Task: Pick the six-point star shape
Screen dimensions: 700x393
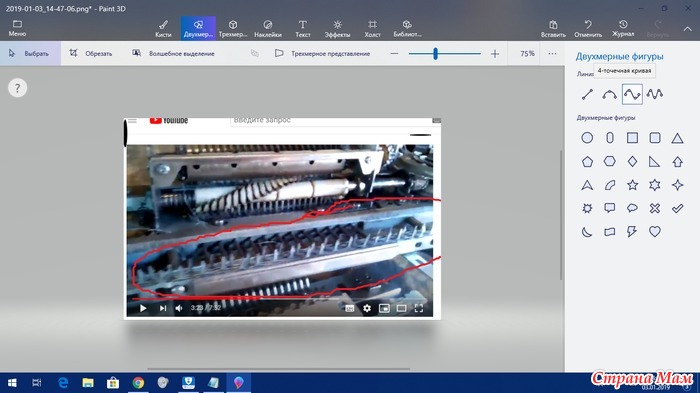Action: (x=655, y=185)
